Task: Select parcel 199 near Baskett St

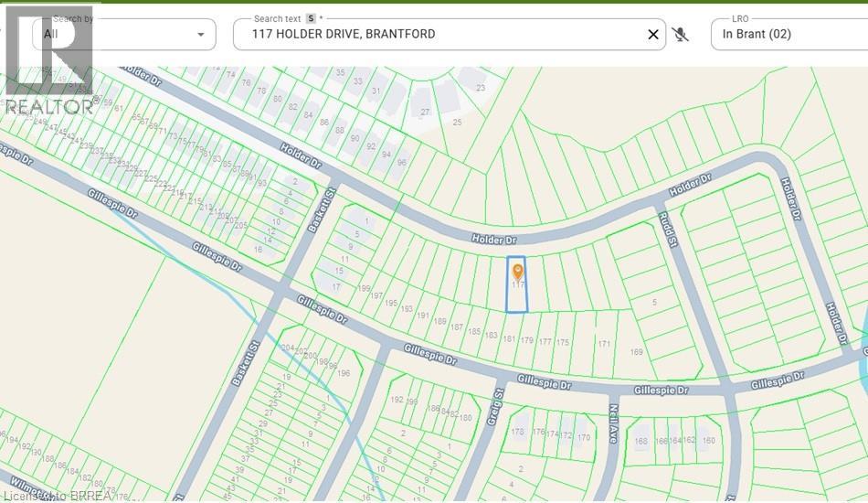Action: 364,288
